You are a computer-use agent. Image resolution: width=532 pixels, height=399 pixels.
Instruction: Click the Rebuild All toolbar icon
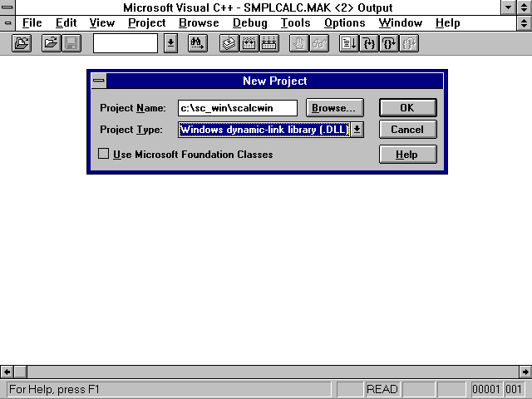pos(268,43)
